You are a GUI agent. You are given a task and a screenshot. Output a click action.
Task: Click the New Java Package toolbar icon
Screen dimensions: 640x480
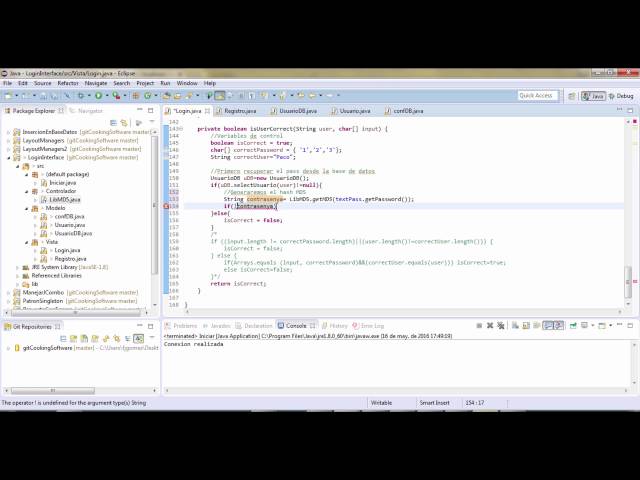[x=136, y=96]
